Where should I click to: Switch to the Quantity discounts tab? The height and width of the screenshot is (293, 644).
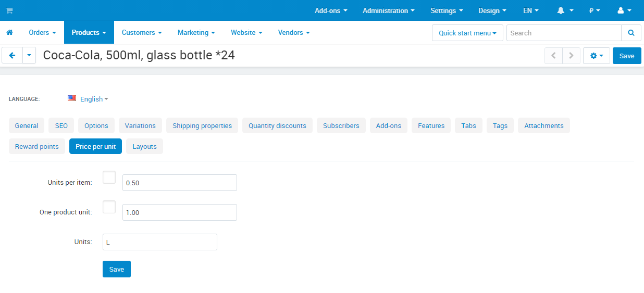coord(277,125)
